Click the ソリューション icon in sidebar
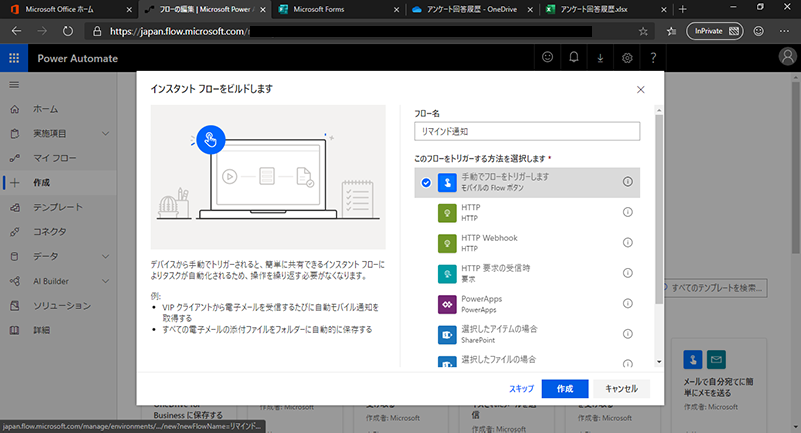This screenshot has height=433, width=801. [15, 305]
